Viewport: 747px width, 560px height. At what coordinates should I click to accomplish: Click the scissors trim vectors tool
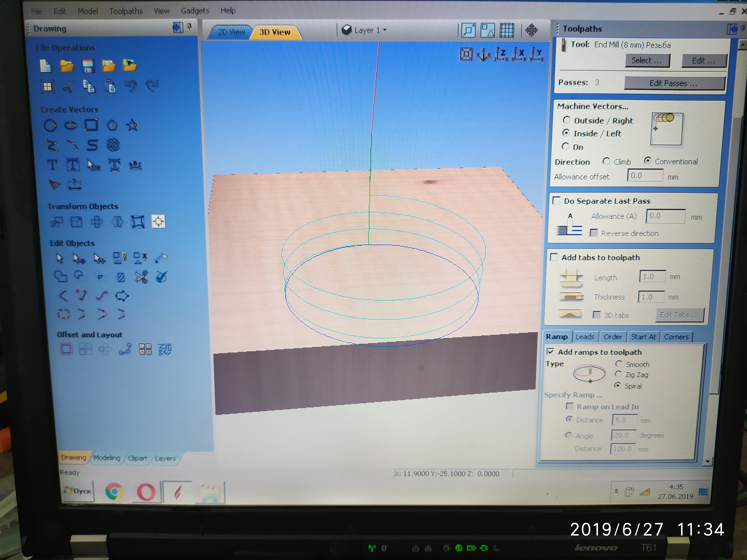[x=142, y=277]
